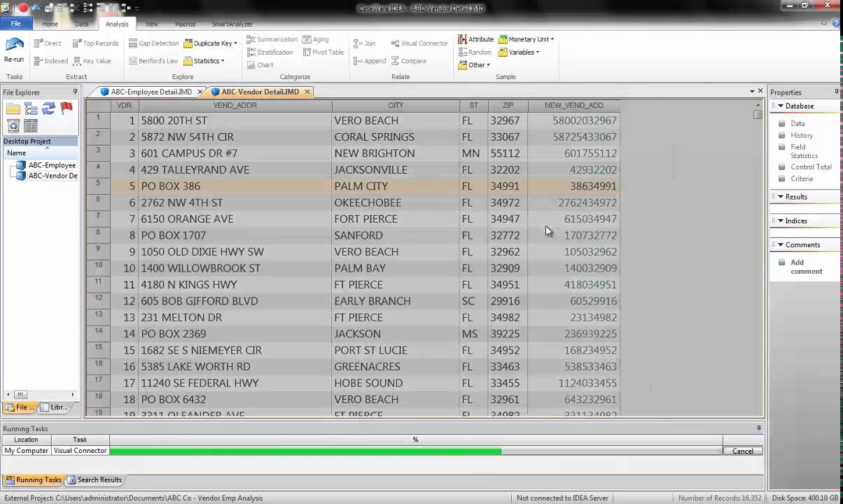Open Criteria in Properties

click(802, 178)
